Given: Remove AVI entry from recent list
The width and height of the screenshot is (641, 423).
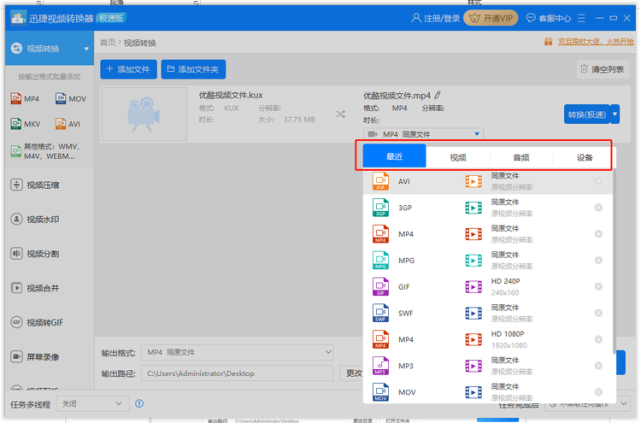Looking at the screenshot, I should (598, 181).
